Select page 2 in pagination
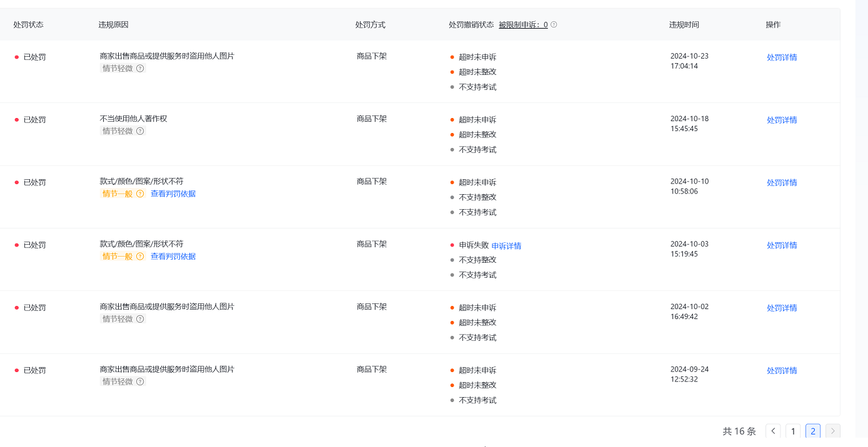868x447 pixels. tap(813, 431)
